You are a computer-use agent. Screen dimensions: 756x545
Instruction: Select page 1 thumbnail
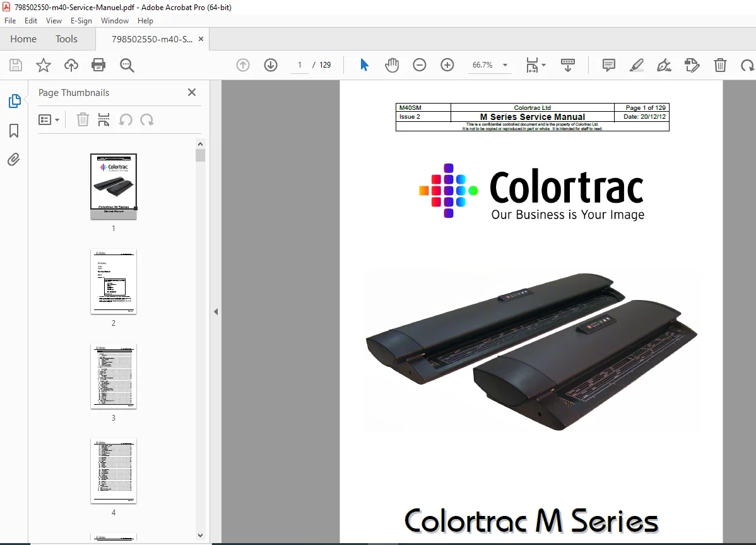pyautogui.click(x=114, y=187)
